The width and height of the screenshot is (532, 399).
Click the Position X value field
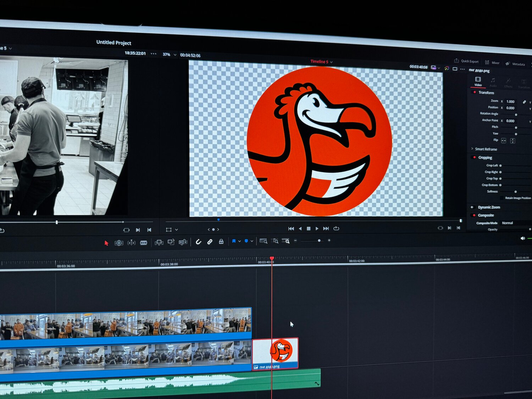[511, 108]
